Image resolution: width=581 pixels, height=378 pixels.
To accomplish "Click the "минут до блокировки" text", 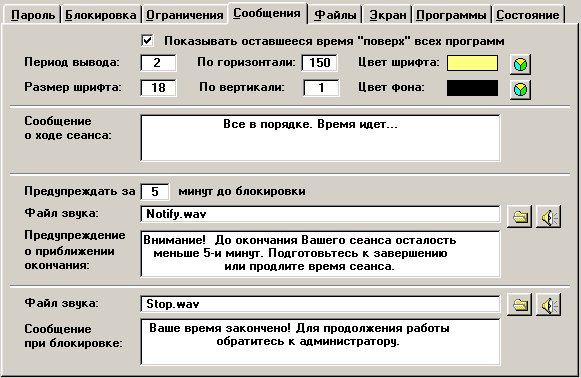I will coord(242,191).
